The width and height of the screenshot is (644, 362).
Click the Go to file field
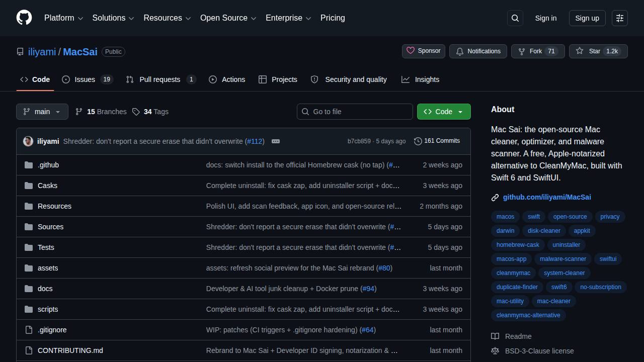click(x=355, y=112)
